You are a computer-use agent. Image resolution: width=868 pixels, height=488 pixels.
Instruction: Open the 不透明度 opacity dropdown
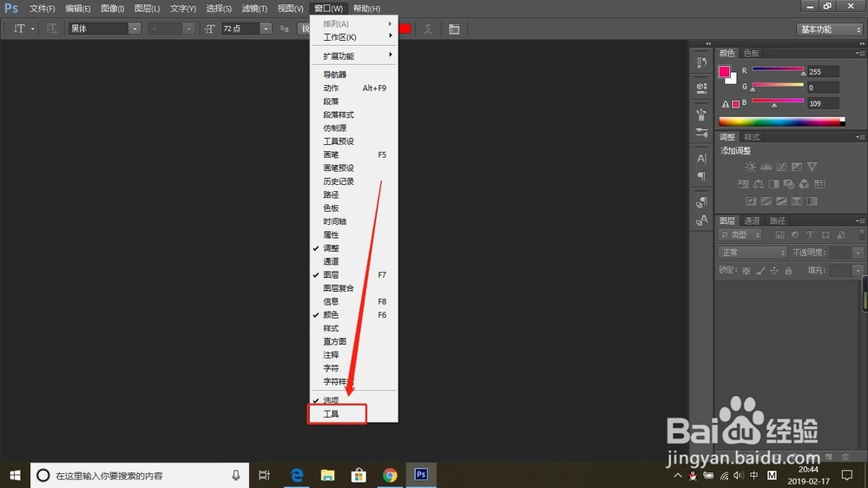pyautogui.click(x=858, y=253)
